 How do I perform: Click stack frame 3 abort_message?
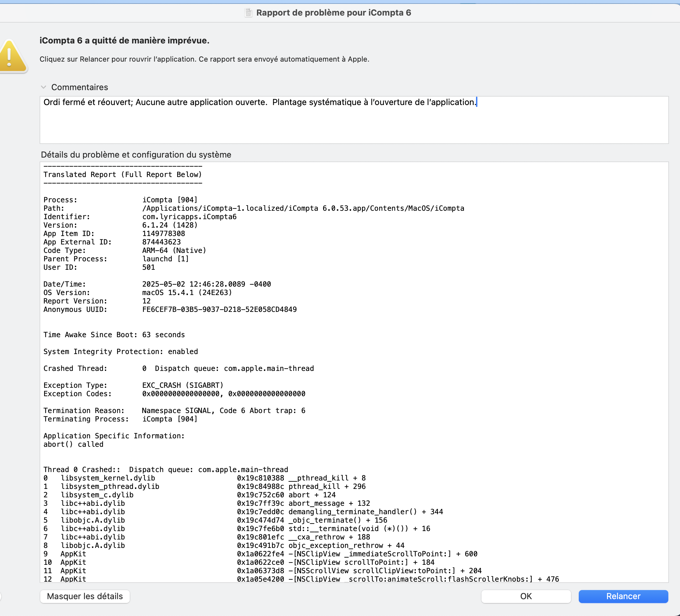[x=207, y=503]
